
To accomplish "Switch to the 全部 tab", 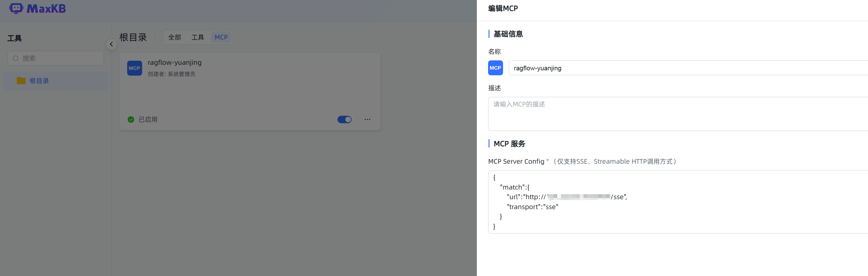I will pyautogui.click(x=175, y=37).
